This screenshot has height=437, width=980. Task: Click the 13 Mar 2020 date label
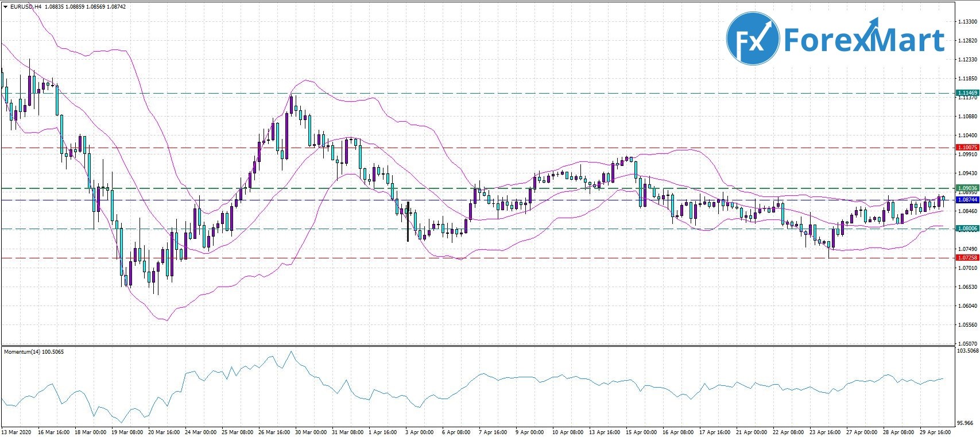16,432
